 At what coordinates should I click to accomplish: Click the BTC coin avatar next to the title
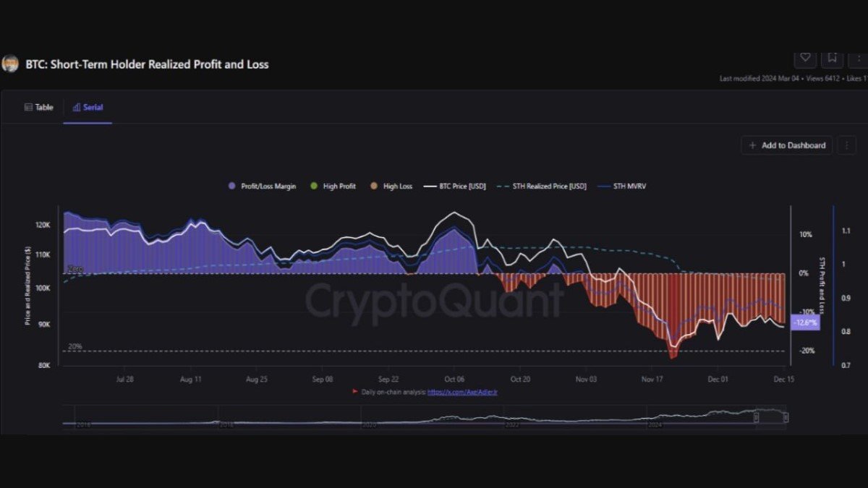(10, 64)
